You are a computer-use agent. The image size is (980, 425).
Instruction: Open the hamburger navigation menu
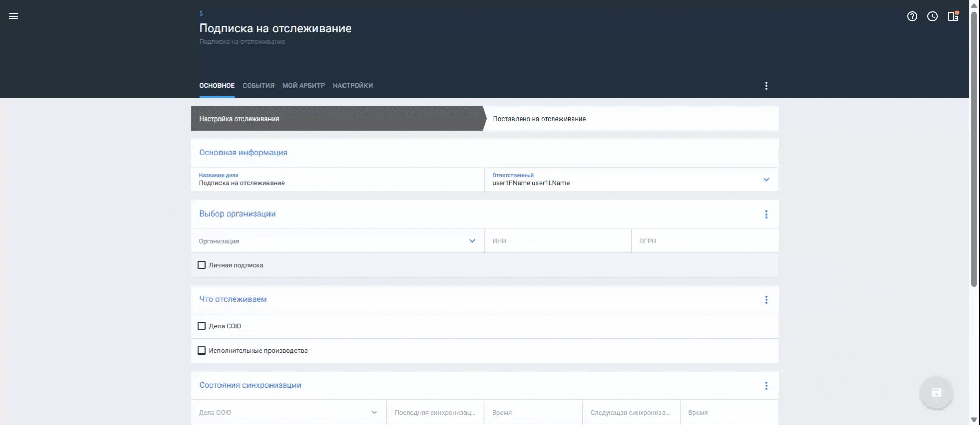point(13,16)
